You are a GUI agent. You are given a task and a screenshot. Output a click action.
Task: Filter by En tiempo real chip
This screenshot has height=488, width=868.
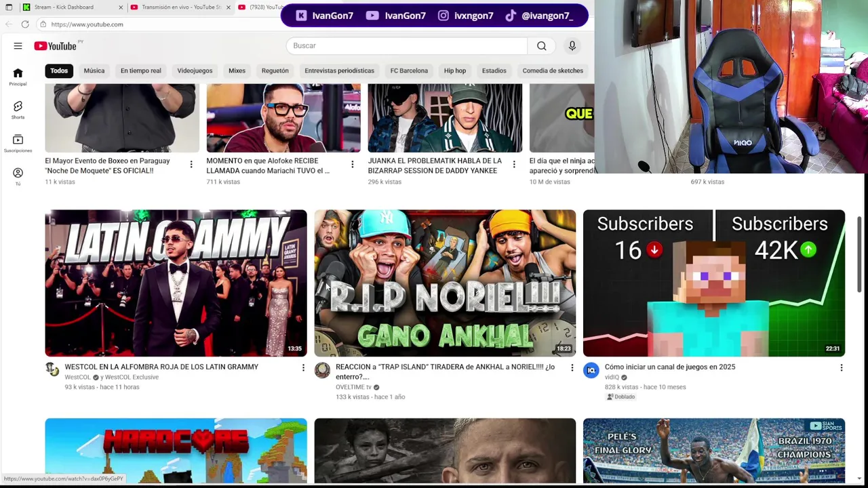[x=141, y=70]
